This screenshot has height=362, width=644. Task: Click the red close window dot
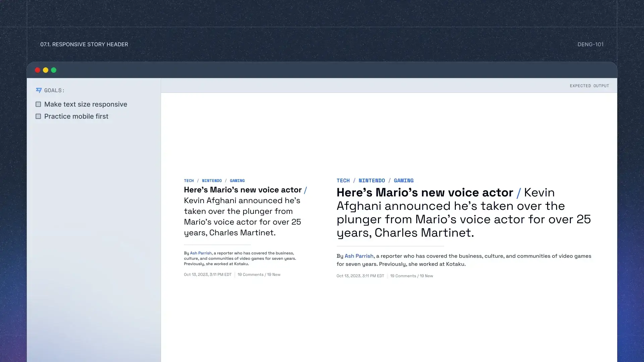click(x=38, y=70)
